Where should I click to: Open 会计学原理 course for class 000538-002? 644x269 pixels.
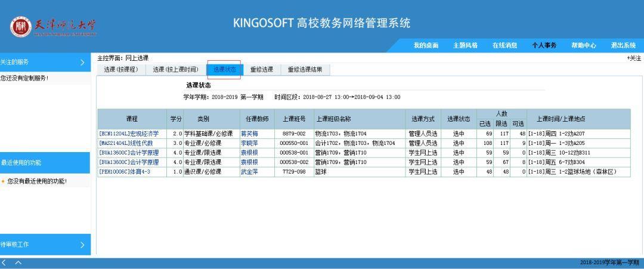coord(129,162)
